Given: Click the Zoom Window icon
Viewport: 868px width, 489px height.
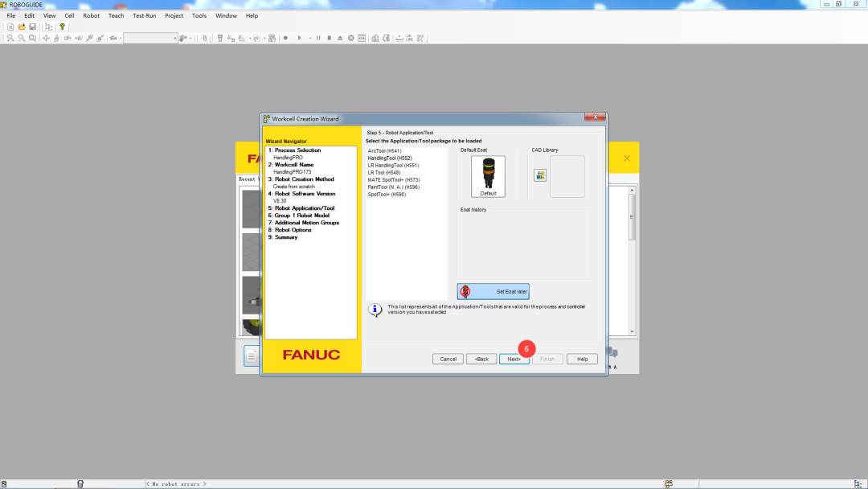Looking at the screenshot, I should [x=33, y=39].
